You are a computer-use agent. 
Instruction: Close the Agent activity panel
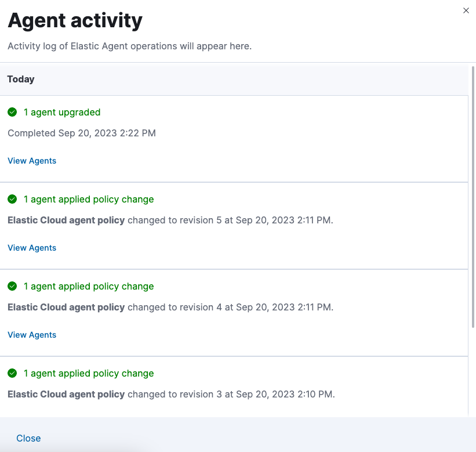(x=28, y=438)
